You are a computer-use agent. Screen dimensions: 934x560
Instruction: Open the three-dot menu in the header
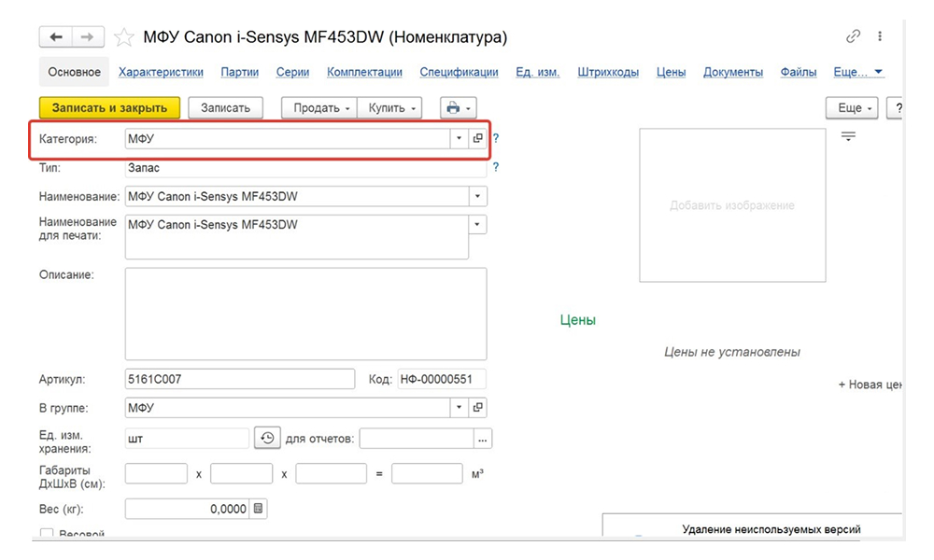point(880,37)
